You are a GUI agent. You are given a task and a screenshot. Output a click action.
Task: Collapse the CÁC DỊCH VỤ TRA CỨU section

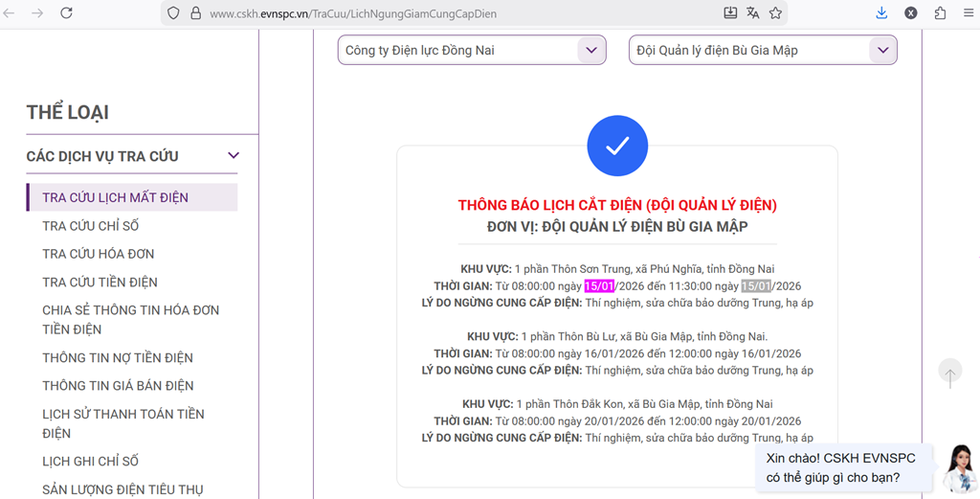click(233, 156)
